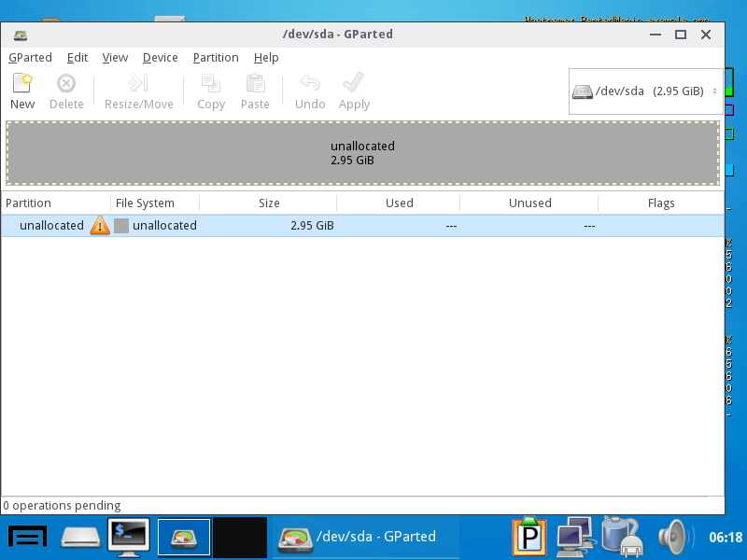Open the terminal icon in the taskbar
The height and width of the screenshot is (560, 747).
tap(129, 536)
